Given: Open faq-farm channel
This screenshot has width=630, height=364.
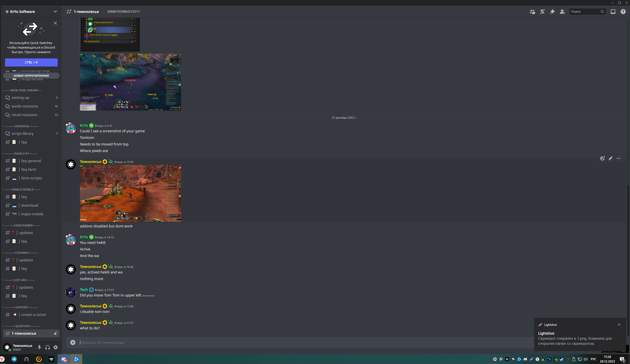Looking at the screenshot, I should click(31, 169).
